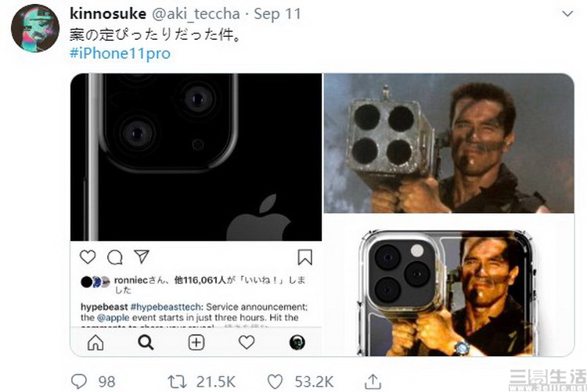Click the #iPhone11pro hashtag
The image size is (587, 392).
(x=120, y=54)
